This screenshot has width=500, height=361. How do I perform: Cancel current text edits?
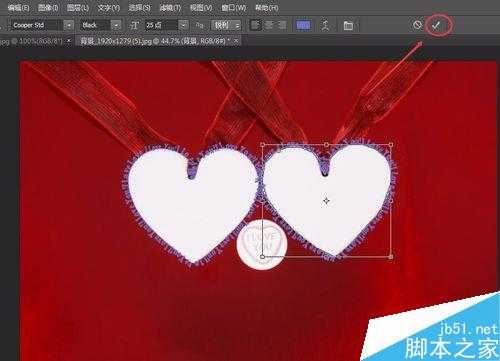point(417,25)
